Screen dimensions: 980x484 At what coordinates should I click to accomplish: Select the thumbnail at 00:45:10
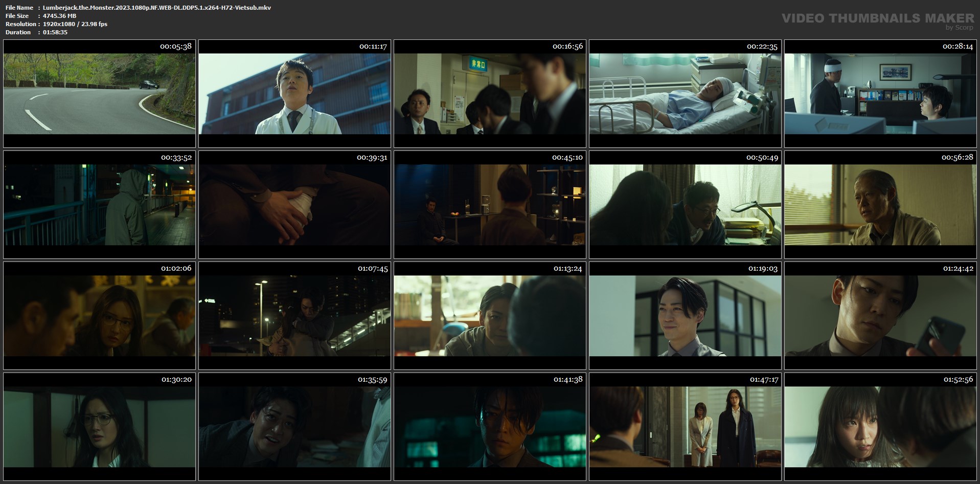[x=490, y=205]
